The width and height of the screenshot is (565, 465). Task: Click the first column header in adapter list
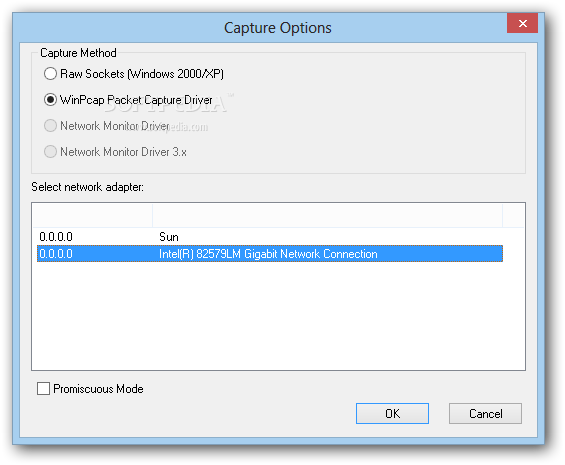(92, 216)
